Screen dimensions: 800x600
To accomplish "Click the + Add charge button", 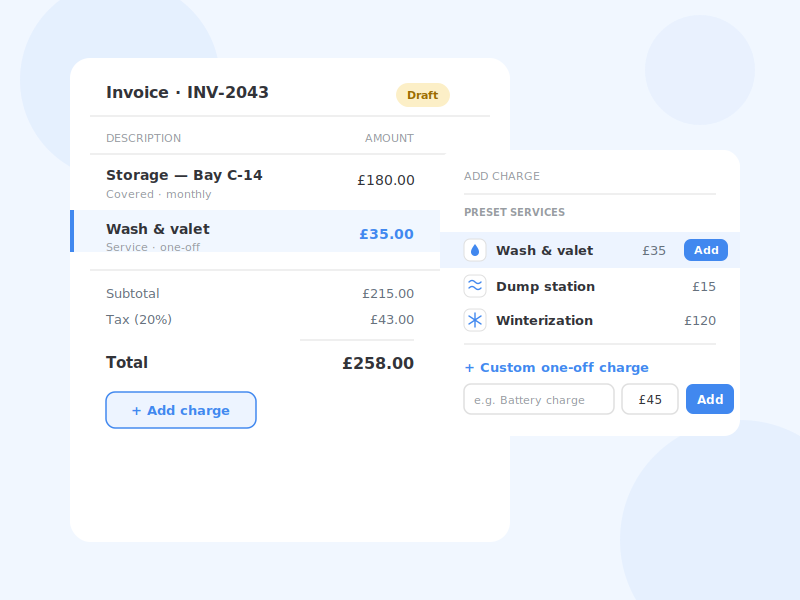I will click(181, 410).
